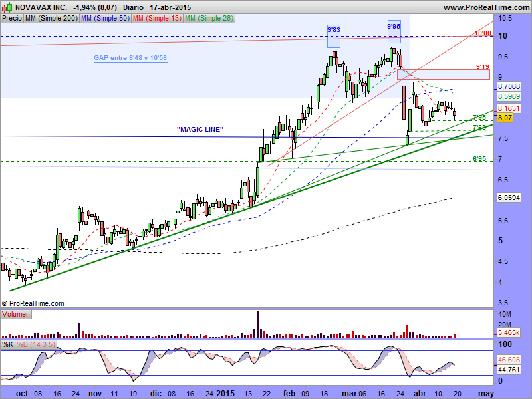Click the mar month label on time axis
The height and width of the screenshot is (399, 532).
pyautogui.click(x=348, y=394)
